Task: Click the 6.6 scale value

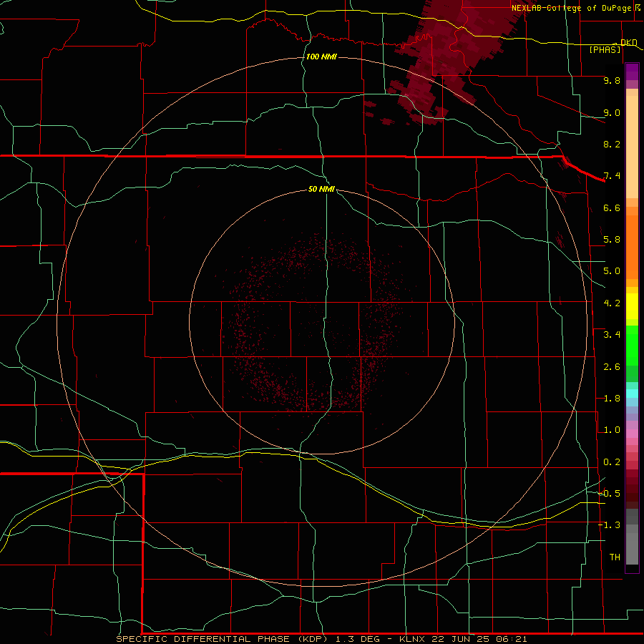Action: (x=612, y=208)
